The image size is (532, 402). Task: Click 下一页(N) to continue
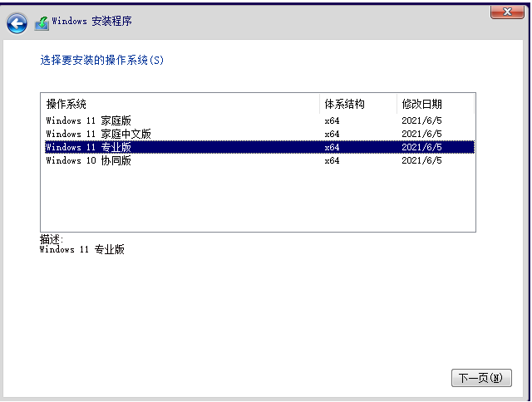(x=481, y=378)
